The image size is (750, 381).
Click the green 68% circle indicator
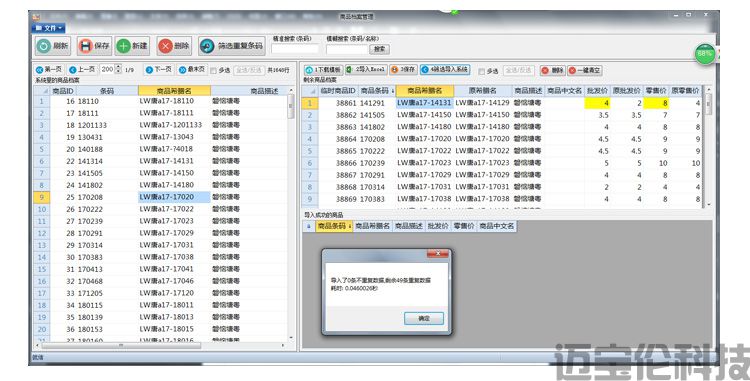705,54
